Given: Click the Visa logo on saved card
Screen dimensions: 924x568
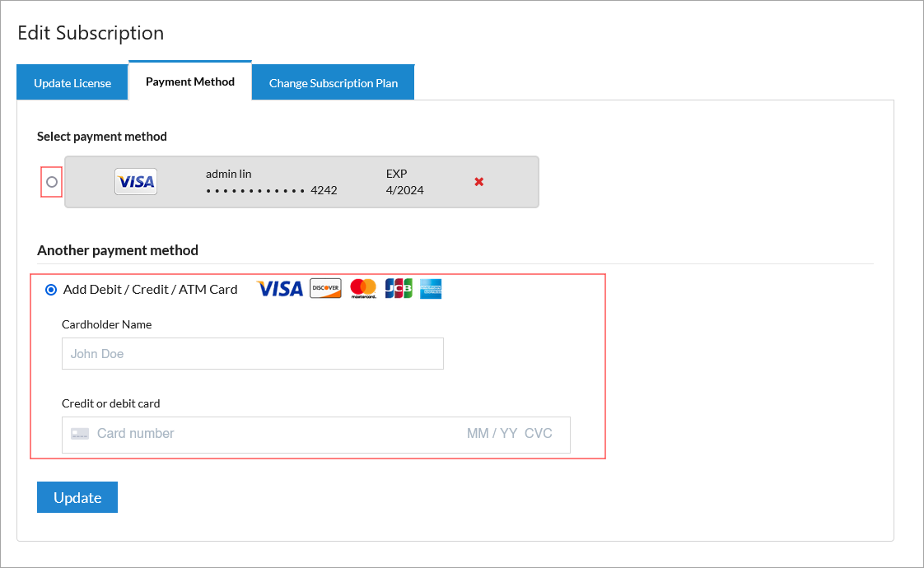Looking at the screenshot, I should click(x=136, y=181).
